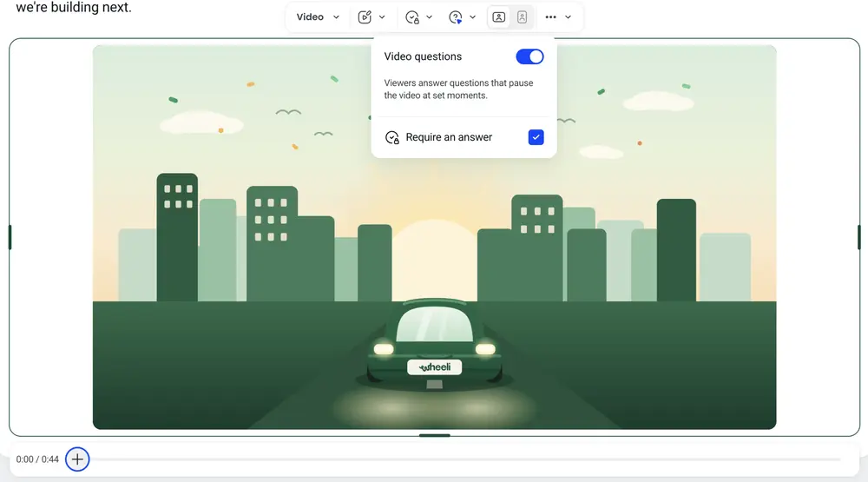Click the bottom edge handle of video block
Image resolution: width=868 pixels, height=482 pixels.
click(435, 435)
